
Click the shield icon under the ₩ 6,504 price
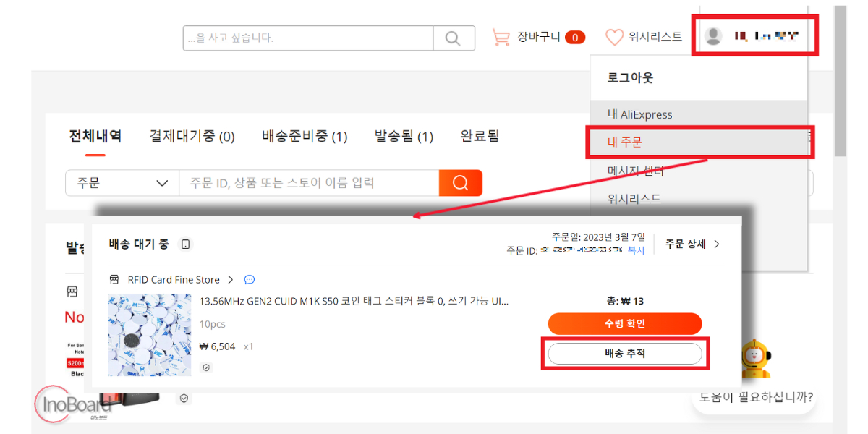click(206, 367)
